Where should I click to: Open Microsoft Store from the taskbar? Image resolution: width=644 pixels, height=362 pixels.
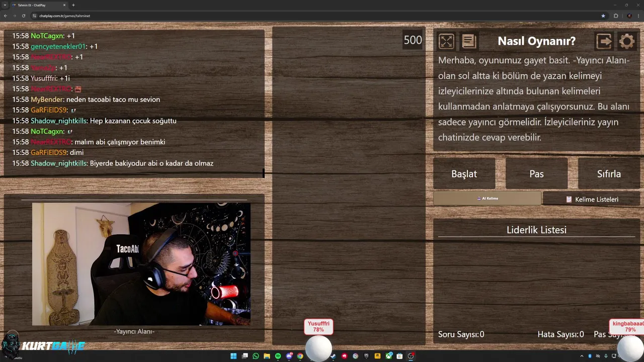pyautogui.click(x=399, y=356)
